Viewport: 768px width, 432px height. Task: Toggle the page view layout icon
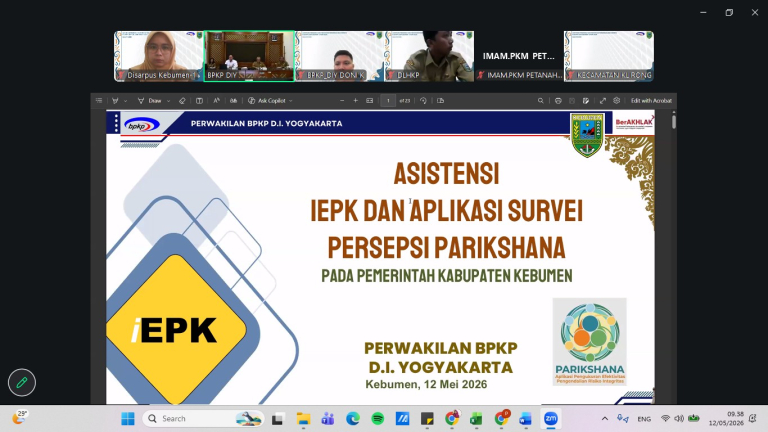199,100
